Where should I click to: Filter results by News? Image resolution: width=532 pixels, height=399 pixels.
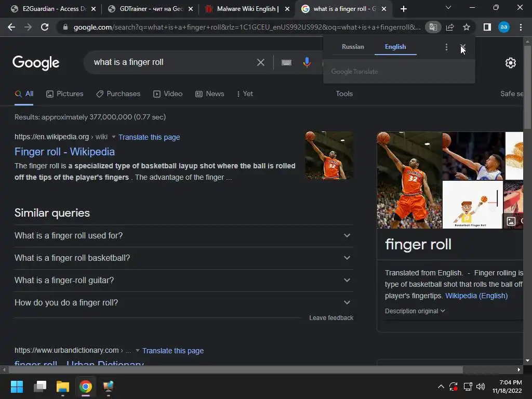(x=210, y=94)
